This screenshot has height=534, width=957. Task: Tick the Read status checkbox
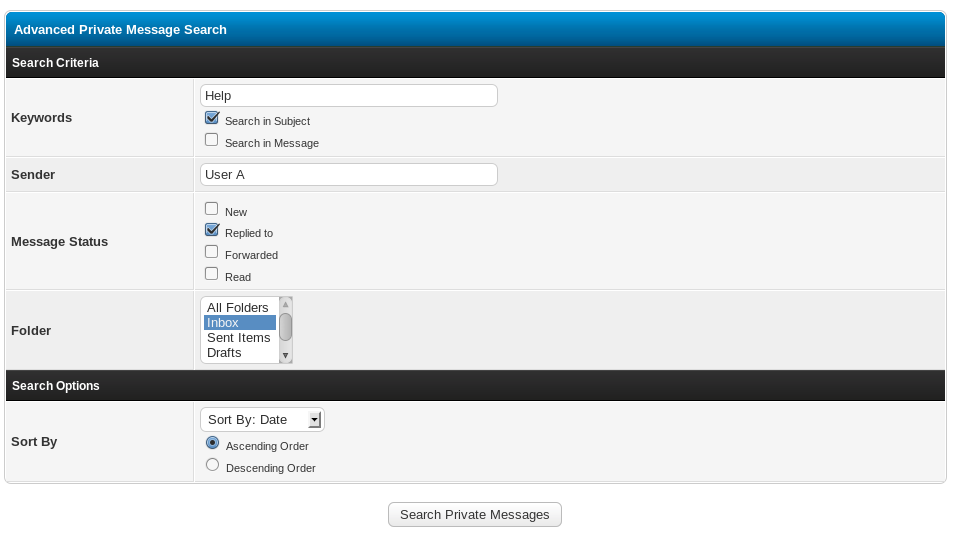[x=212, y=274]
